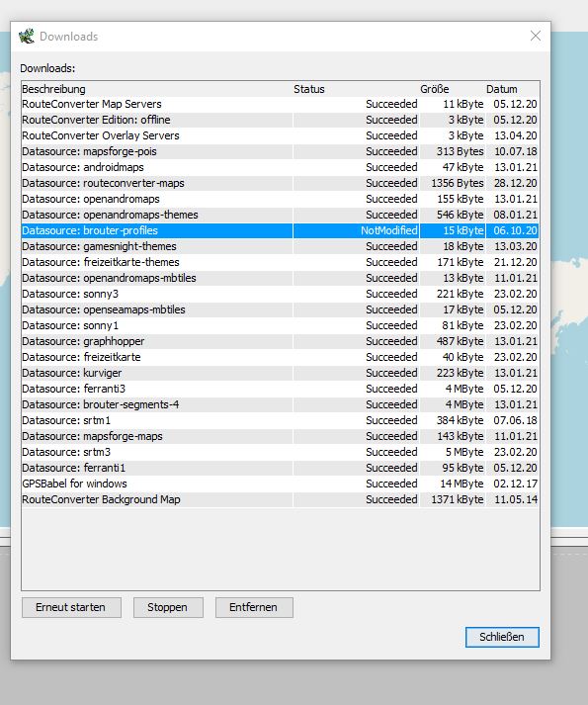Select row RouteConverter Background Map

pyautogui.click(x=280, y=499)
